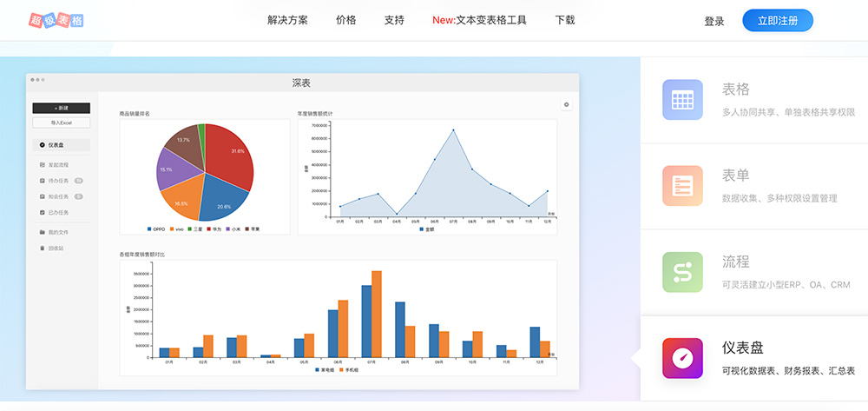Click 多人协同共享、单独表格共享权限 description
Screen dimensions: 868x411
[x=788, y=112]
